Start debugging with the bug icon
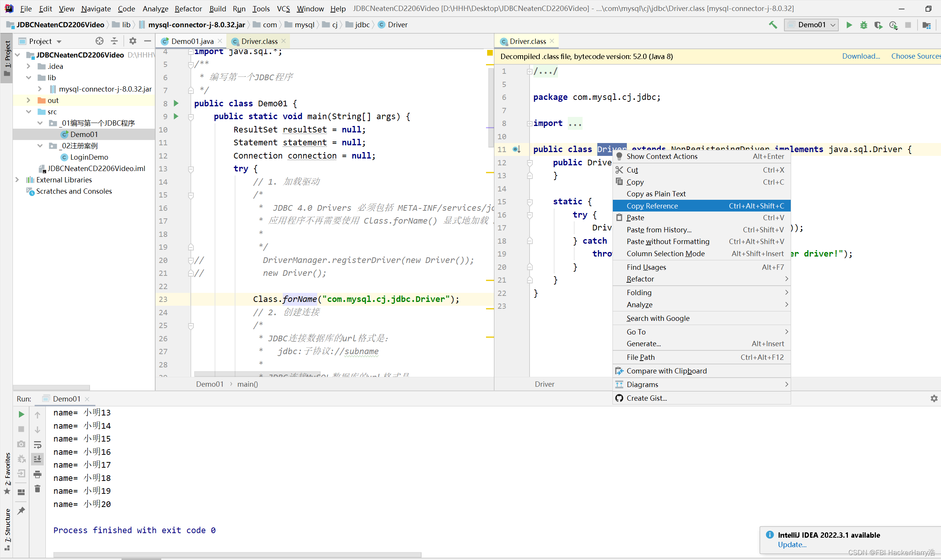The width and height of the screenshot is (941, 560). tap(864, 25)
